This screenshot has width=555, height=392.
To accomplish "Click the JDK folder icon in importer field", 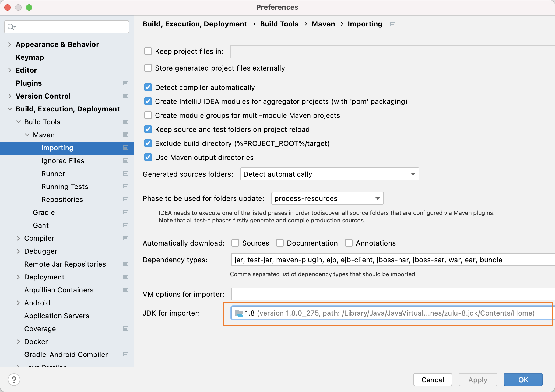I will [x=239, y=313].
